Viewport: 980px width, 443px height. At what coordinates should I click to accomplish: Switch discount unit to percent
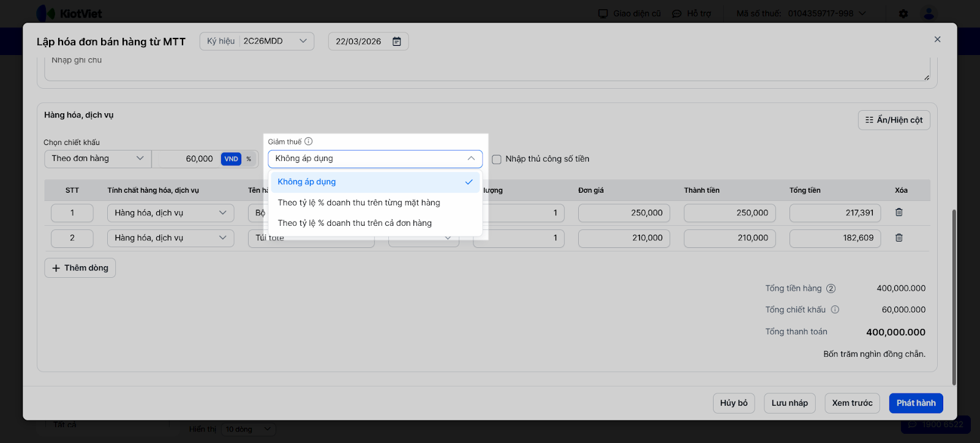pyautogui.click(x=249, y=159)
